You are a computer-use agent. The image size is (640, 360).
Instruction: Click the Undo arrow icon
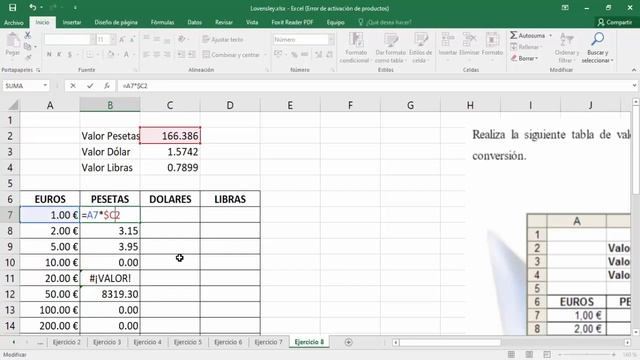click(32, 7)
